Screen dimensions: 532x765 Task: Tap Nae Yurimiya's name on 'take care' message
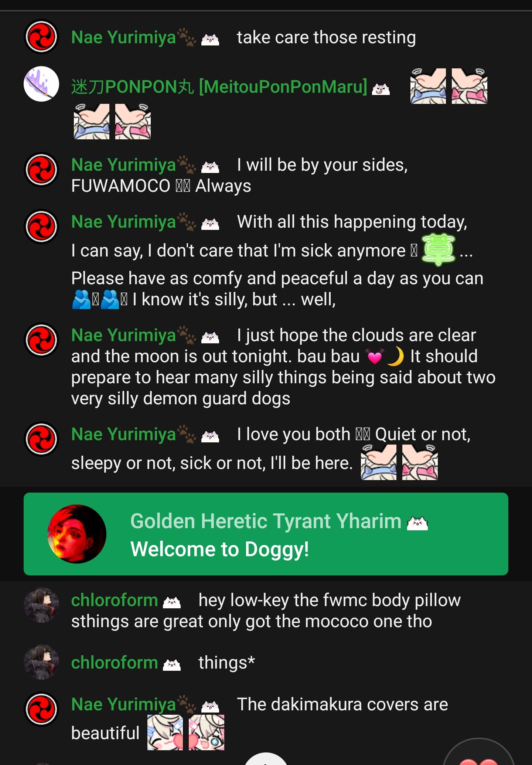point(123,37)
